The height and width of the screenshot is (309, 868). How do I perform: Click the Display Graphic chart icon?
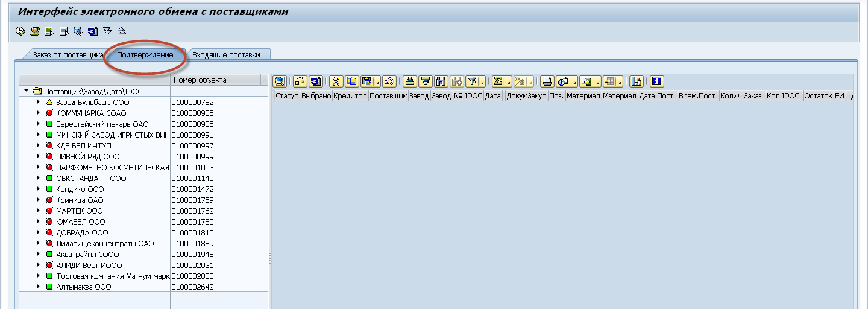(x=637, y=81)
